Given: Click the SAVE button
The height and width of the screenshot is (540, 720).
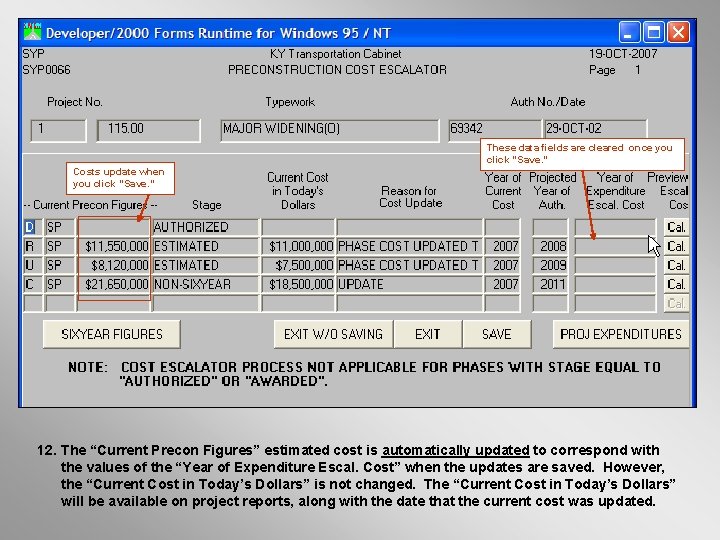Looking at the screenshot, I should 497,334.
